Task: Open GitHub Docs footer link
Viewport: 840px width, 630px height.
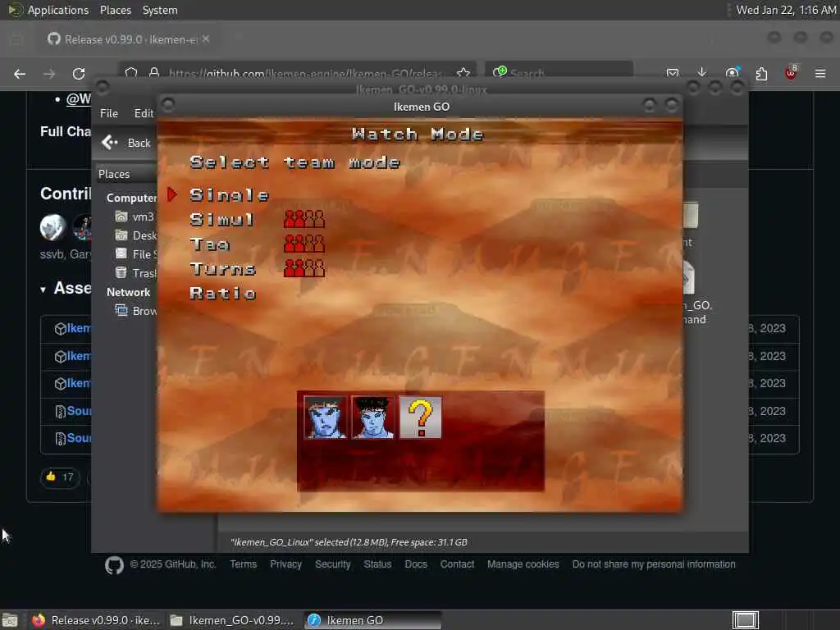Action: click(x=416, y=564)
